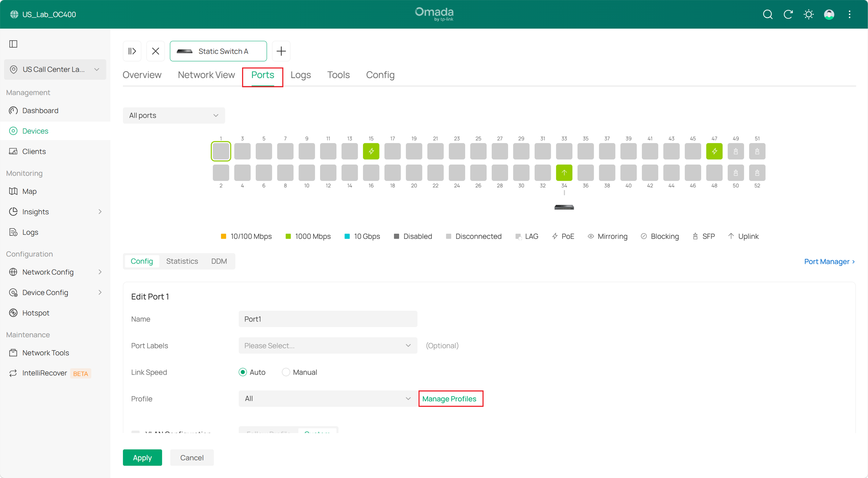Select Auto link speed radio button
Screen dimensions: 868x478
tap(243, 372)
